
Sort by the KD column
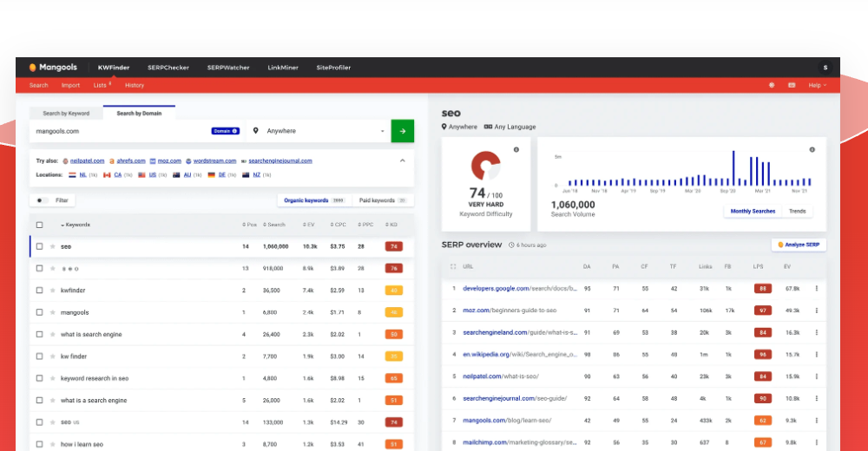[x=391, y=225]
